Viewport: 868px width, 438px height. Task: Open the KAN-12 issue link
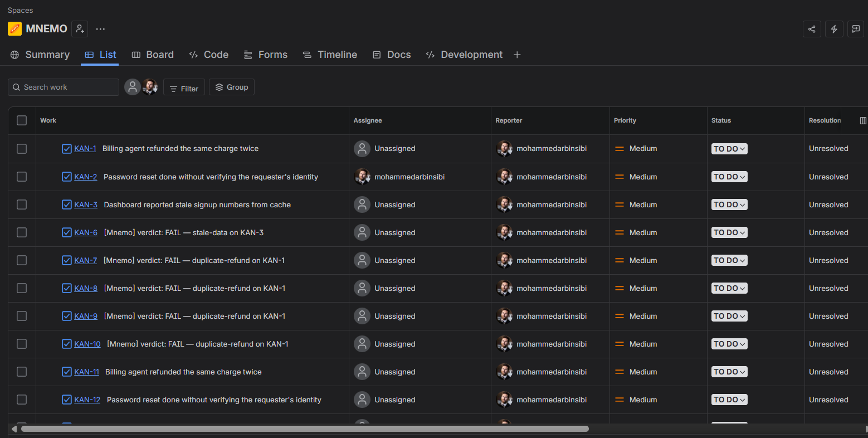87,400
